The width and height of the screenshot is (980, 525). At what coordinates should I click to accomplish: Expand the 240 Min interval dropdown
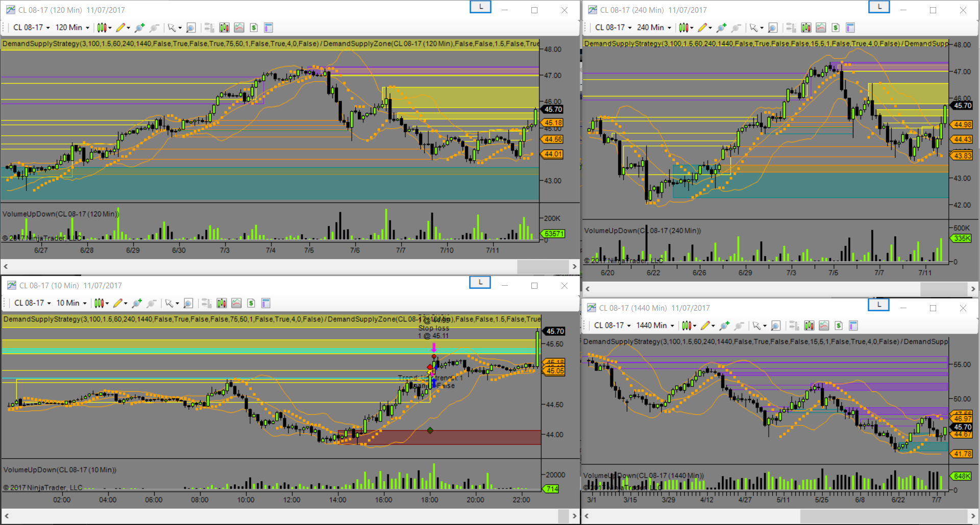tap(654, 28)
